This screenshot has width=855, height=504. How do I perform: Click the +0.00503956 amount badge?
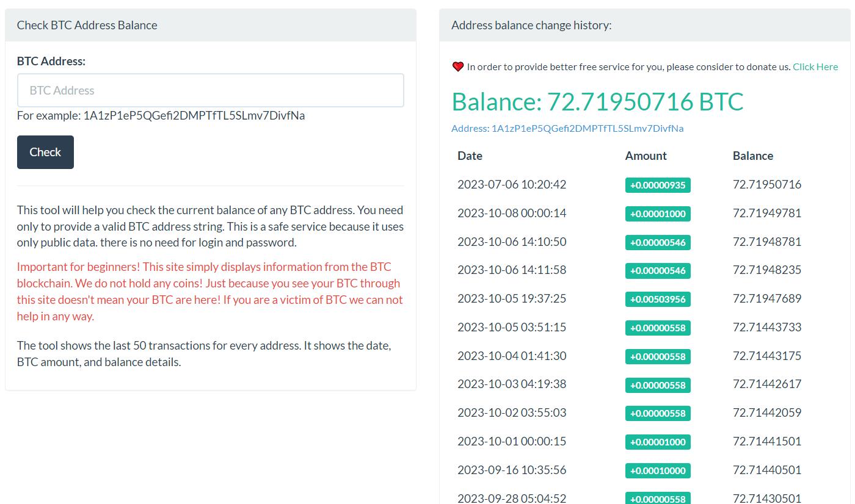pos(658,299)
